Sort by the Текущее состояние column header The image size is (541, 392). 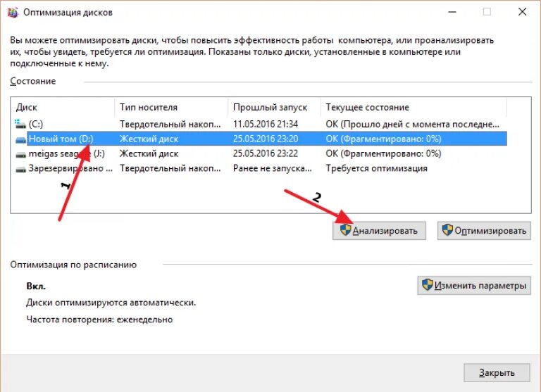click(x=413, y=107)
